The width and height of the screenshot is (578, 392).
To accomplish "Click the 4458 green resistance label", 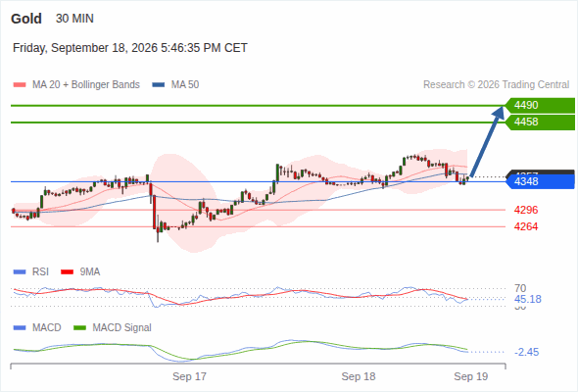I will click(540, 122).
